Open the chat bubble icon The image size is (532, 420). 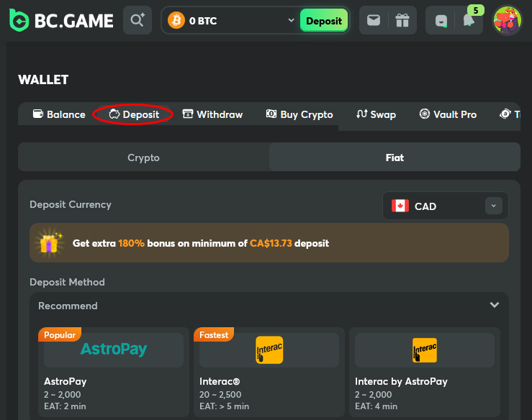[441, 21]
